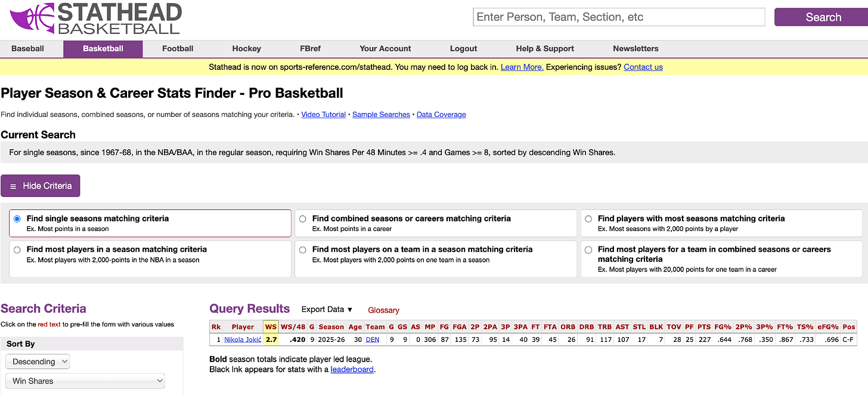
Task: Sort by the WS column header
Action: tap(271, 326)
